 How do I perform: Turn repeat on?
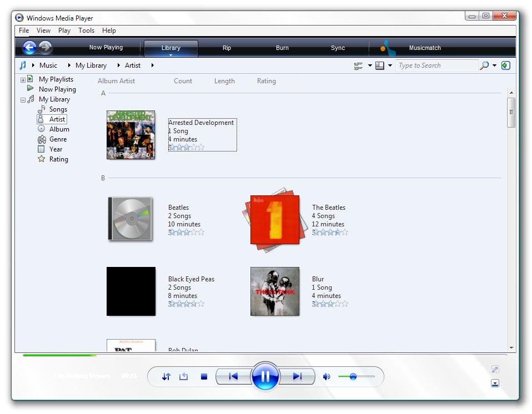[184, 376]
